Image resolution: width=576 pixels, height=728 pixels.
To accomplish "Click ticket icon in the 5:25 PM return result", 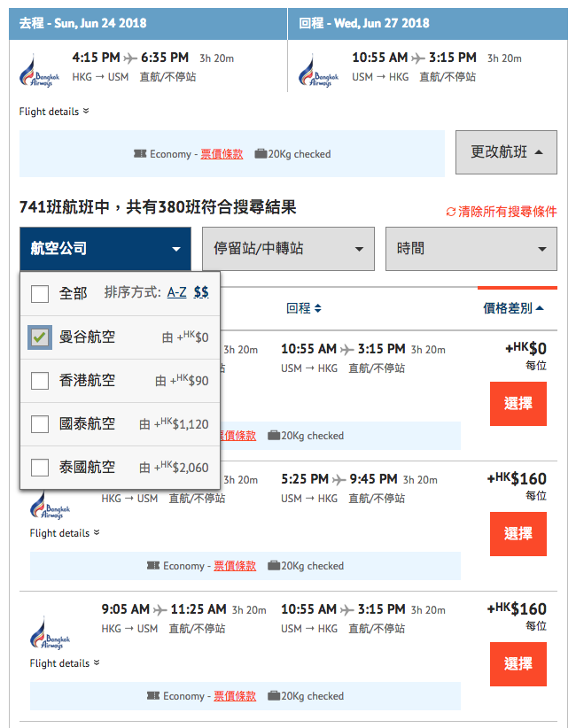I will pyautogui.click(x=152, y=566).
